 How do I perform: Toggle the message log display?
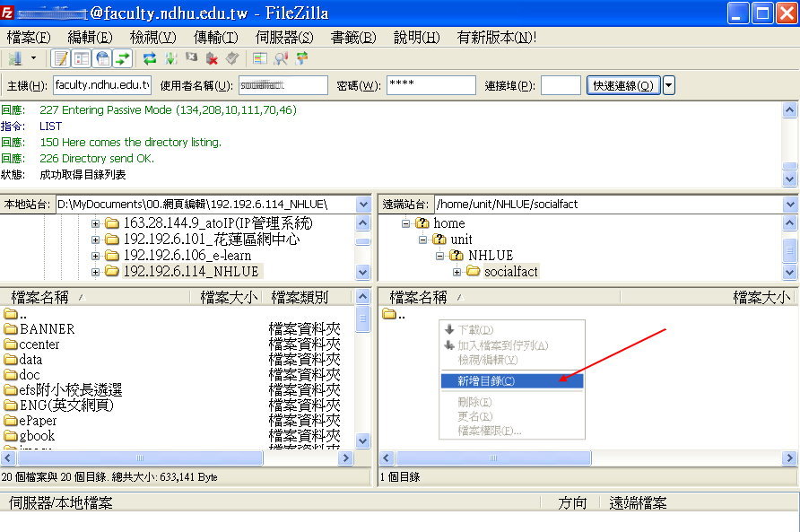tap(61, 58)
